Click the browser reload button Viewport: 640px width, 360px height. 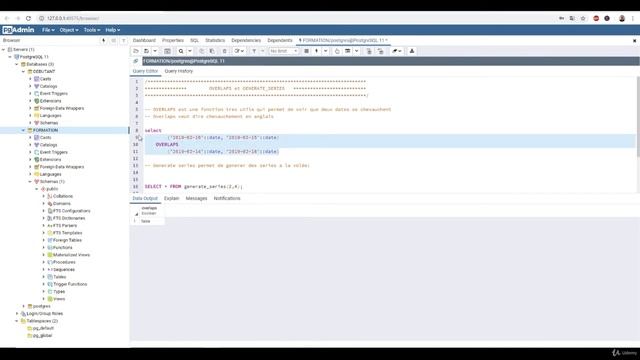(28, 18)
